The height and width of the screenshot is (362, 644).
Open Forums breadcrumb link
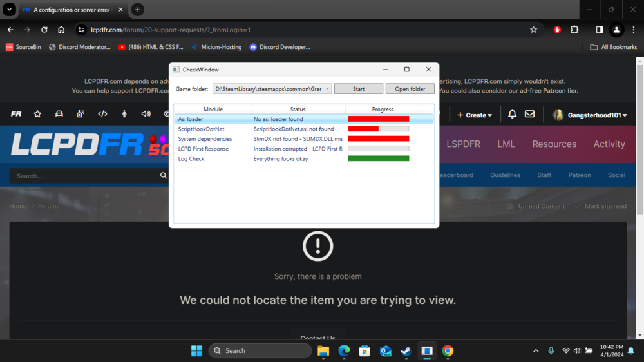pyautogui.click(x=48, y=206)
